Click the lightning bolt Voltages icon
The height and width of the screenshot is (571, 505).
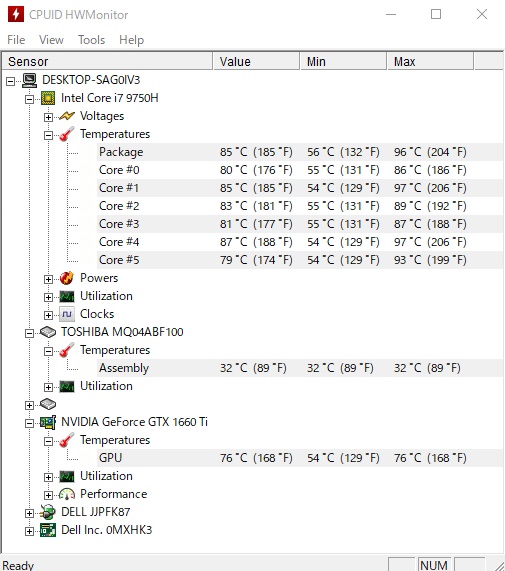pos(67,116)
